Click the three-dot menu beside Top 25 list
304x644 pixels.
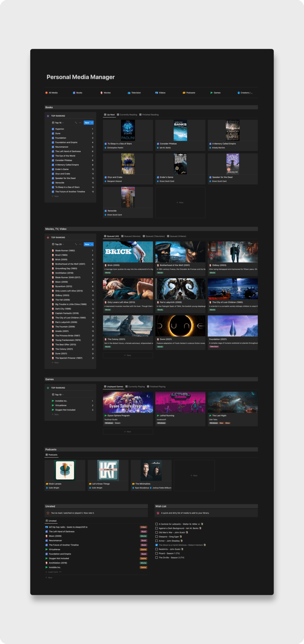tap(80, 244)
